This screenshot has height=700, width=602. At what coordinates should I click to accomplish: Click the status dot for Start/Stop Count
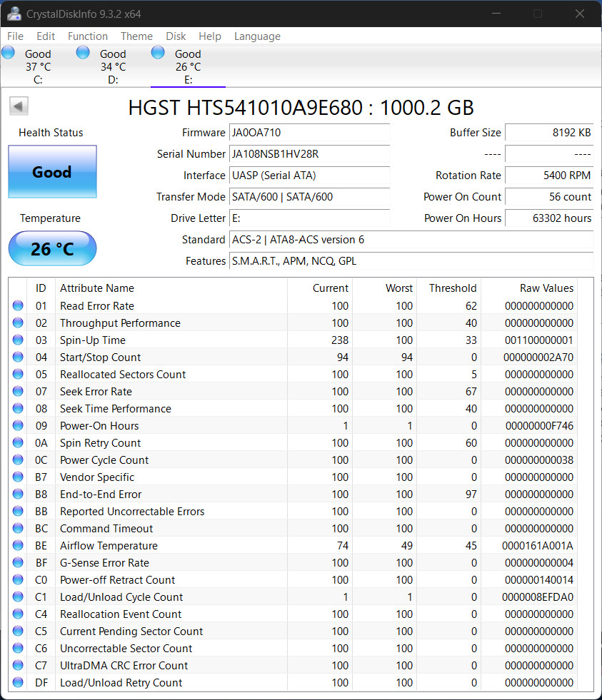18,357
